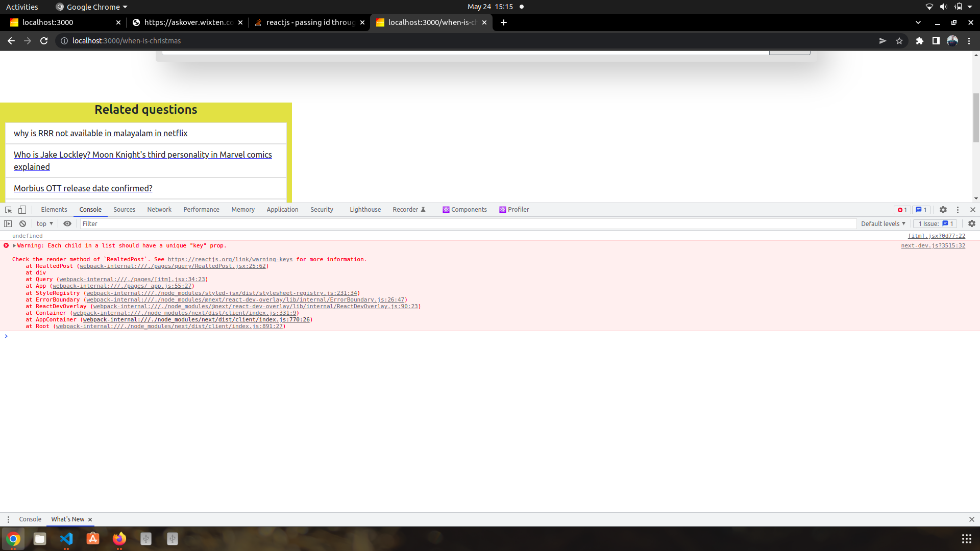The image size is (980, 551).
Task: Toggle the Chrome side panel
Action: click(x=936, y=41)
